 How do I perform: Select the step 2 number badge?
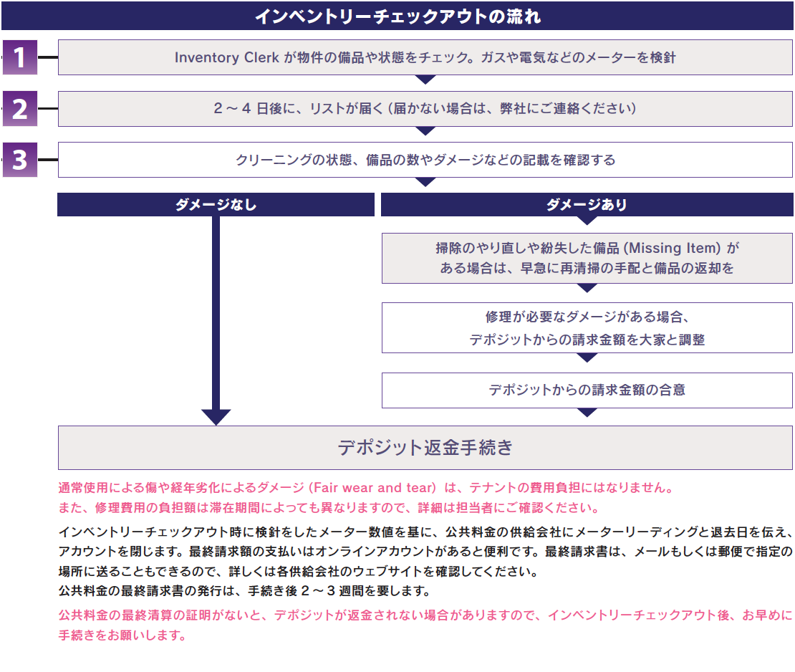21,108
